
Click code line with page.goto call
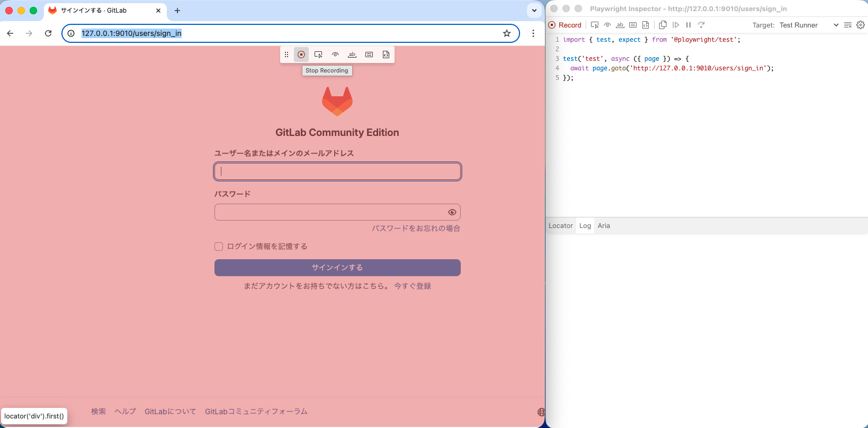coord(672,68)
